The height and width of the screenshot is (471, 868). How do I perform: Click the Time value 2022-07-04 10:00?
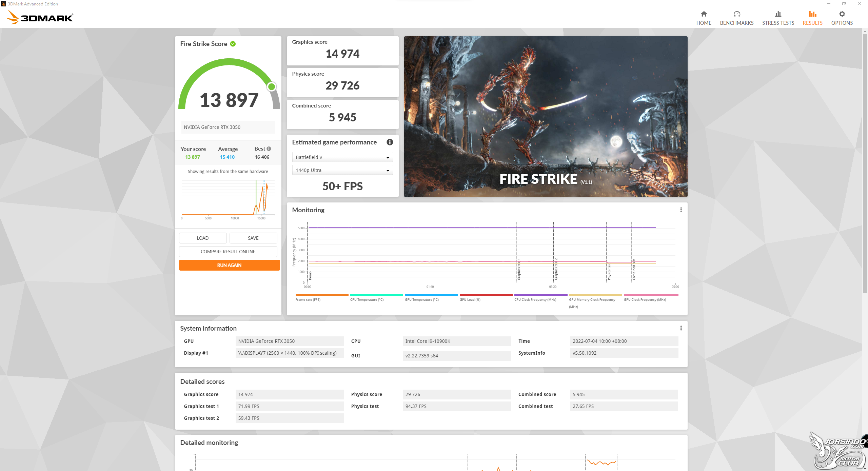pyautogui.click(x=624, y=341)
